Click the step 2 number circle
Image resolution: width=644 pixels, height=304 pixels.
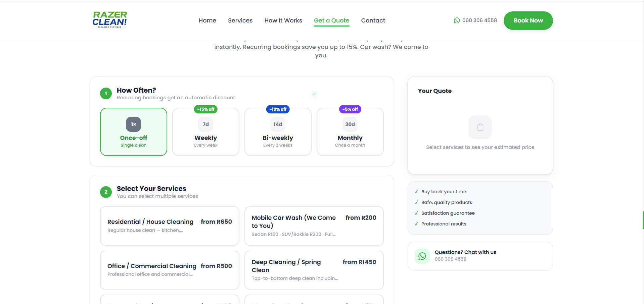coord(106,192)
